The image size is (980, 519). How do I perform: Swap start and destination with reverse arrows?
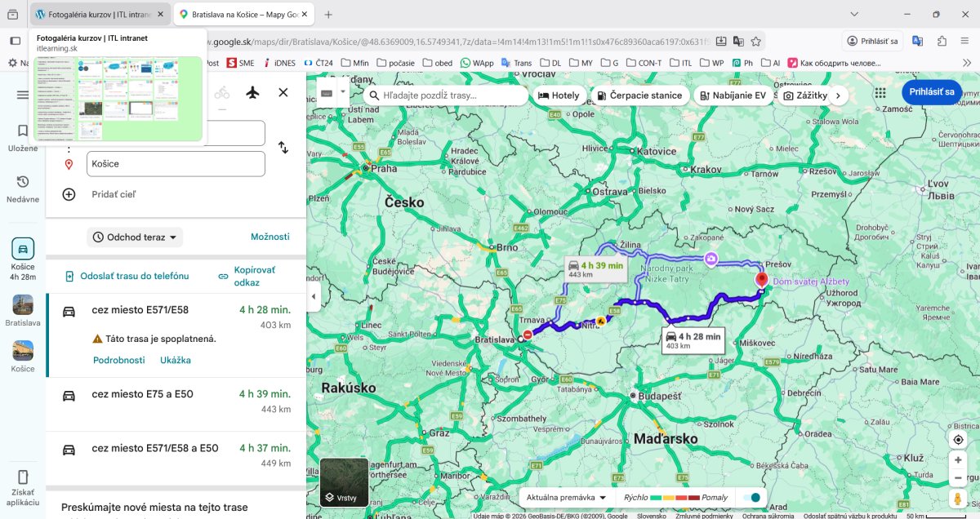tap(283, 148)
